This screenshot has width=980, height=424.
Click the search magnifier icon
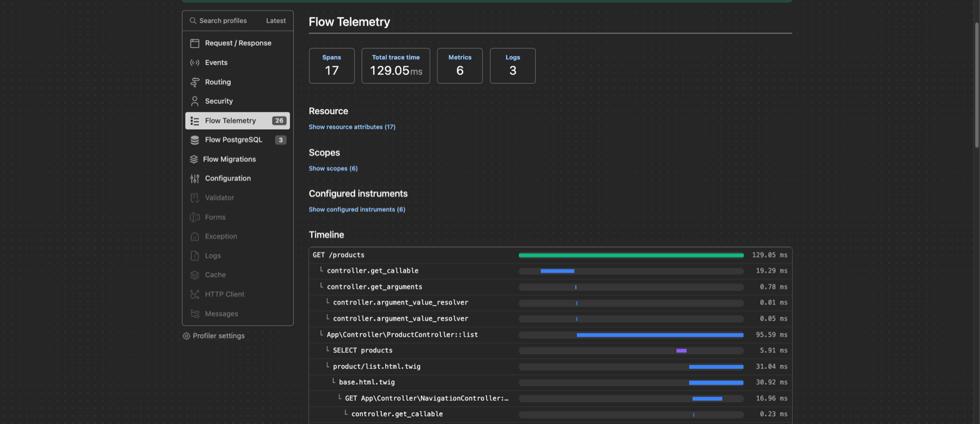(193, 21)
